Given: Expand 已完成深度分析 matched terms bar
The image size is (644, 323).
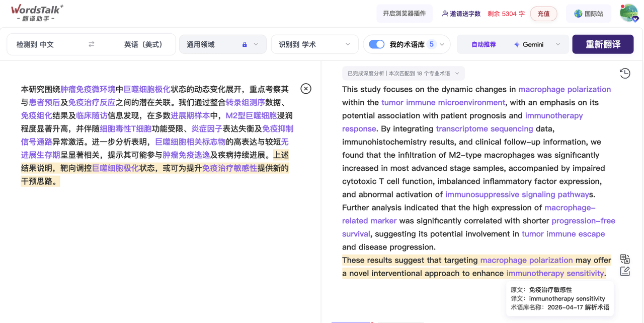Looking at the screenshot, I should [403, 74].
